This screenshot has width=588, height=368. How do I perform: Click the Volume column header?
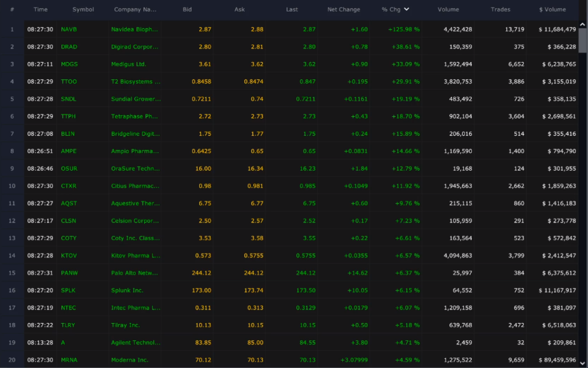click(x=448, y=9)
